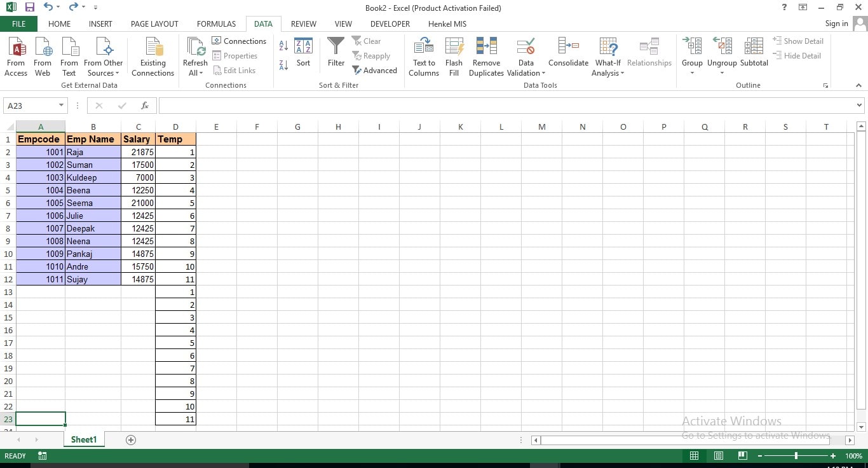Expand the Name Box dropdown

click(61, 106)
